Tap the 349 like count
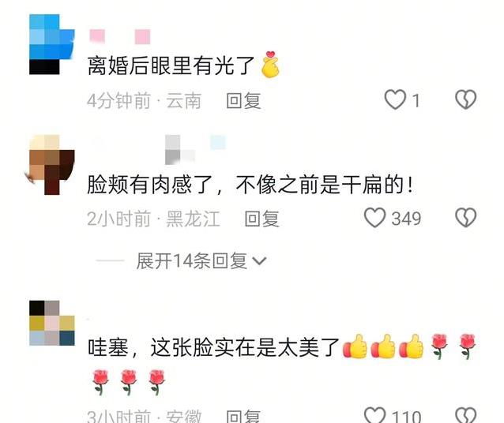The image size is (504, 423). click(x=406, y=219)
